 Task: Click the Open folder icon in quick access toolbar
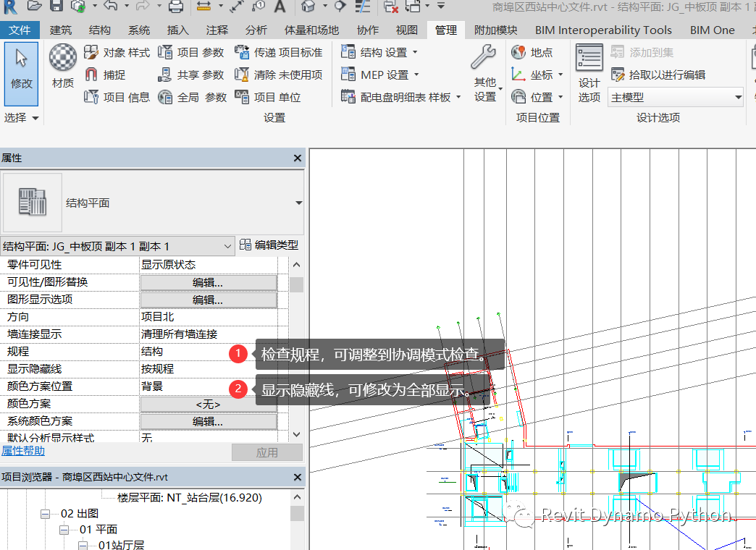(34, 6)
